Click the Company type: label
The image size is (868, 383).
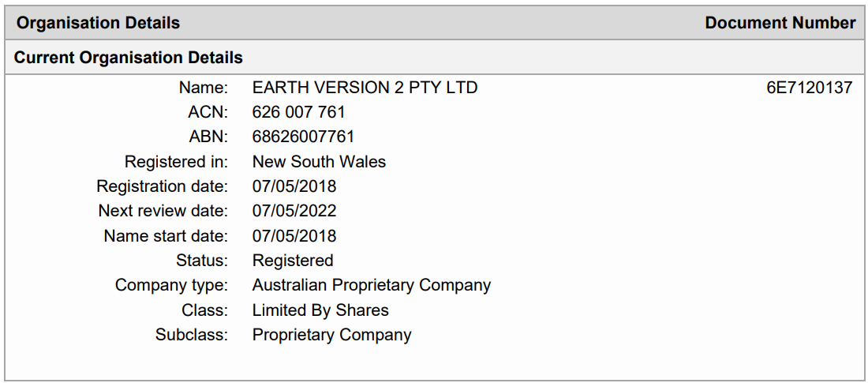coord(171,285)
